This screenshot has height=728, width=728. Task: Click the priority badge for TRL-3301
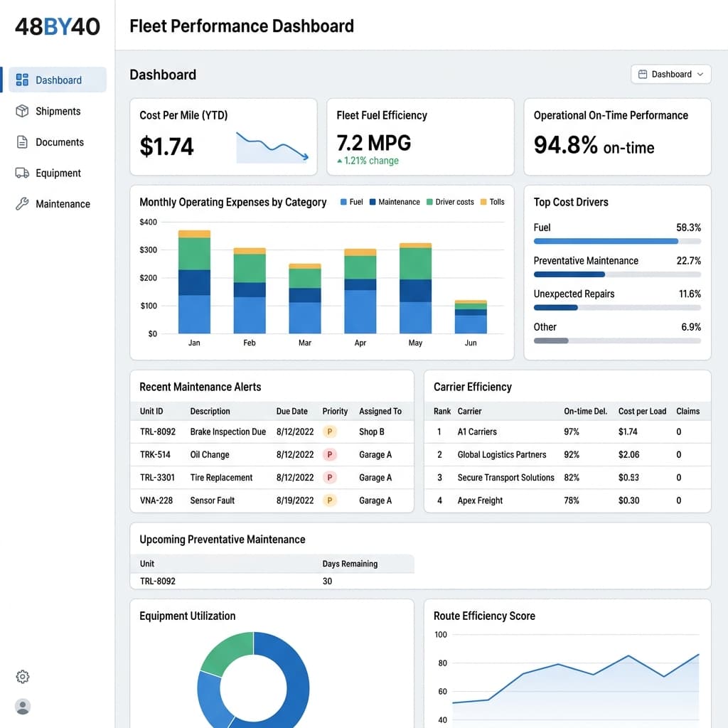(330, 477)
